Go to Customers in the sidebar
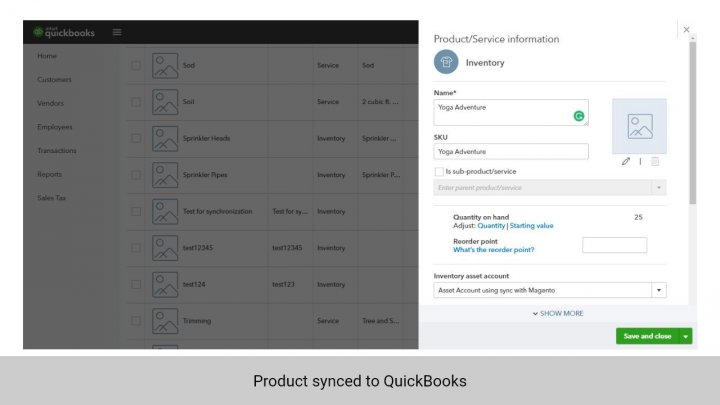 pyautogui.click(x=54, y=79)
